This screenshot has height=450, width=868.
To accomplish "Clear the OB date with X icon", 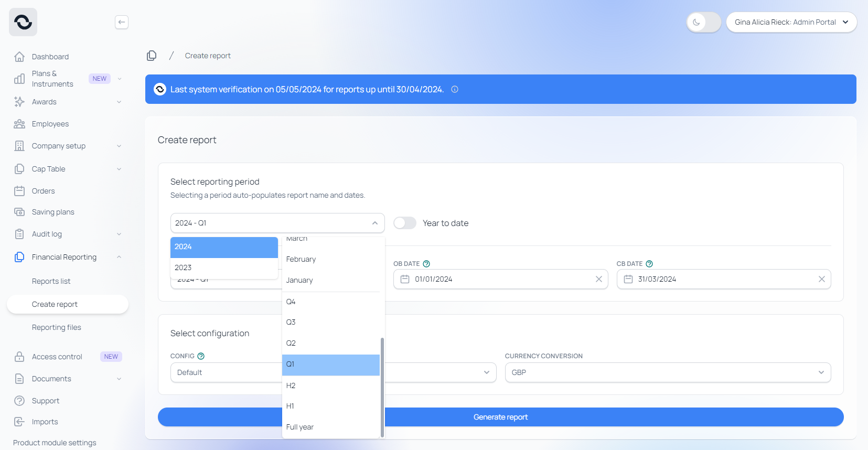I will click(x=598, y=279).
